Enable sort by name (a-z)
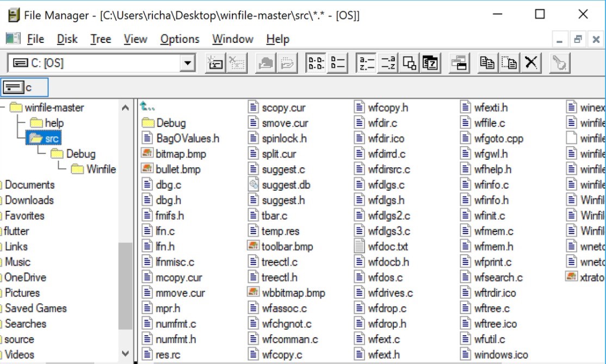 [x=366, y=62]
